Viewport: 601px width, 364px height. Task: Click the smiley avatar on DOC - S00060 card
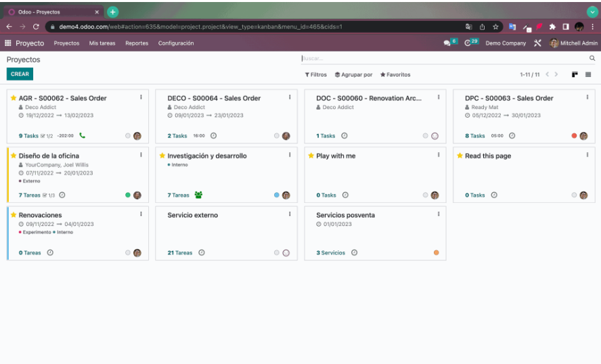point(435,135)
